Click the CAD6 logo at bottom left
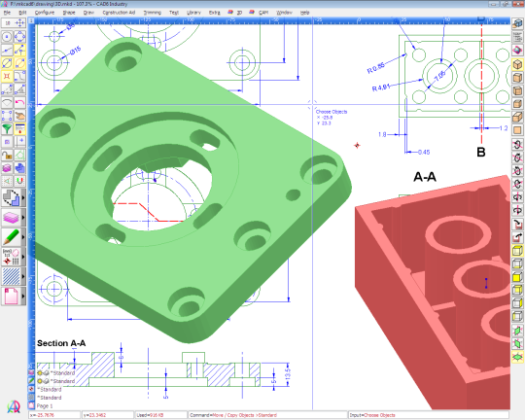Viewport: 525px width, 420px height. pos(14,406)
